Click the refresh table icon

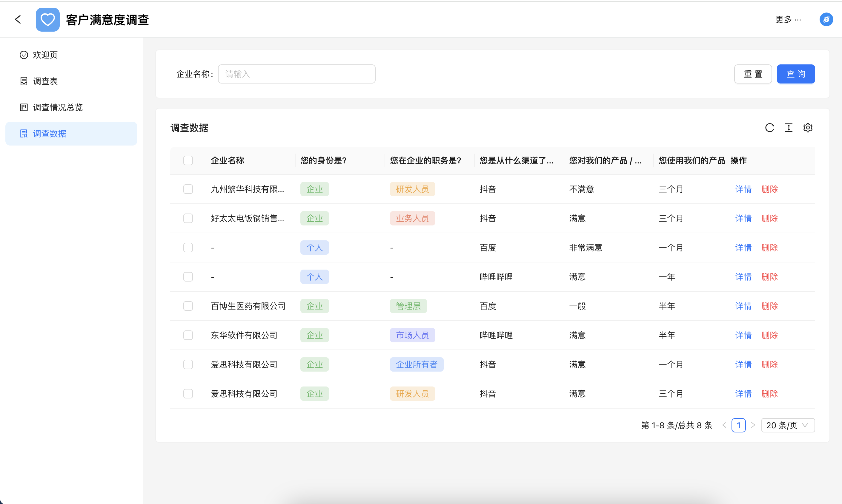tap(770, 128)
